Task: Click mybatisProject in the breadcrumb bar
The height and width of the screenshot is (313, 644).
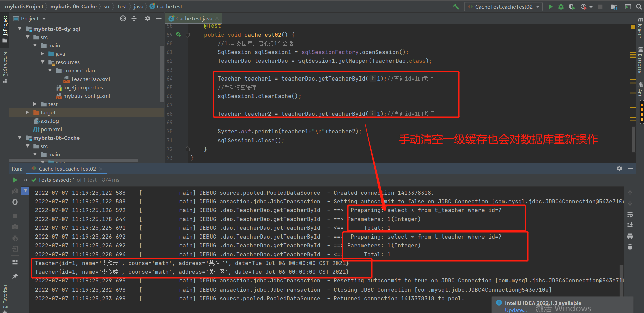Action: pyautogui.click(x=24, y=6)
